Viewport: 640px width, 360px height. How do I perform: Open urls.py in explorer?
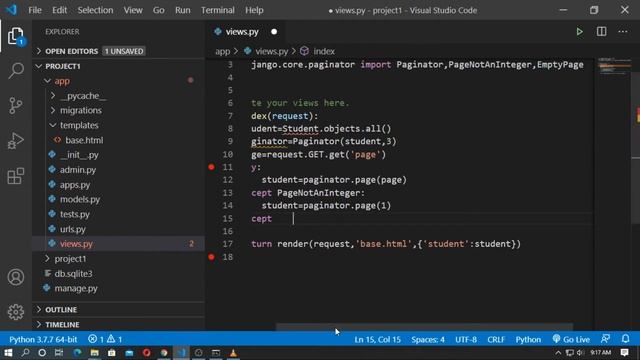point(118,229)
